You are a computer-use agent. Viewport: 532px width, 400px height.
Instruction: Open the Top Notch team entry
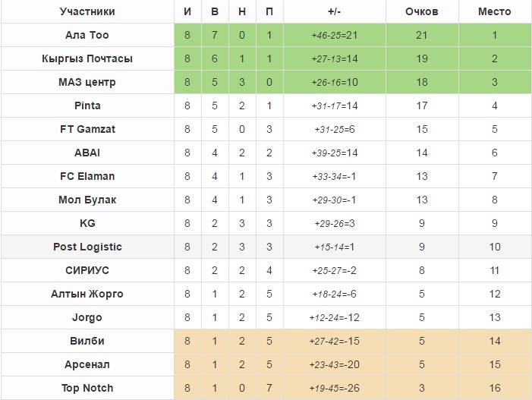pyautogui.click(x=87, y=388)
